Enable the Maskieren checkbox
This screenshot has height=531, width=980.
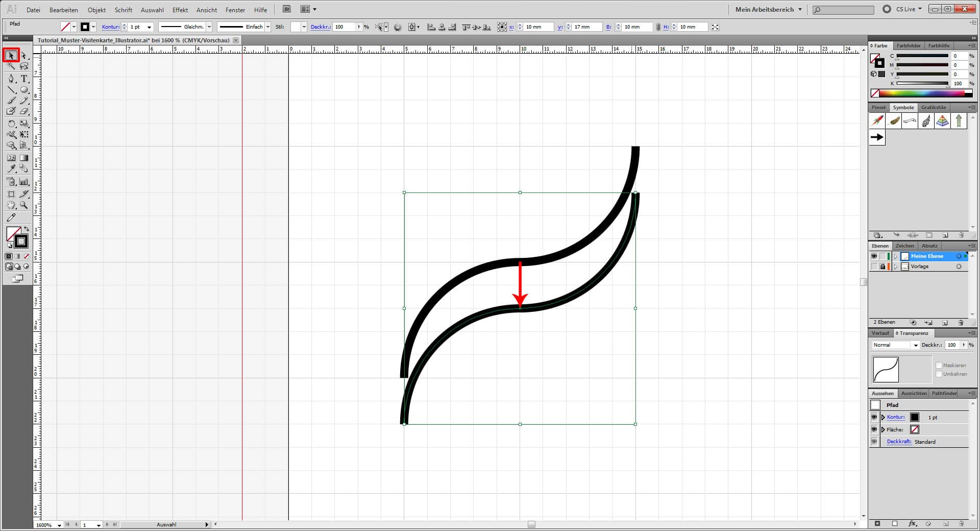click(939, 365)
